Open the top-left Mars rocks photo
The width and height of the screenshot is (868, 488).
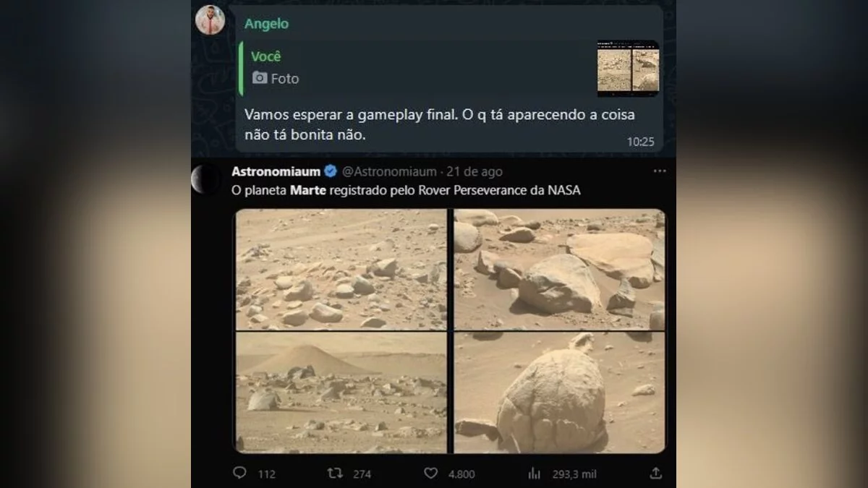[x=341, y=269]
